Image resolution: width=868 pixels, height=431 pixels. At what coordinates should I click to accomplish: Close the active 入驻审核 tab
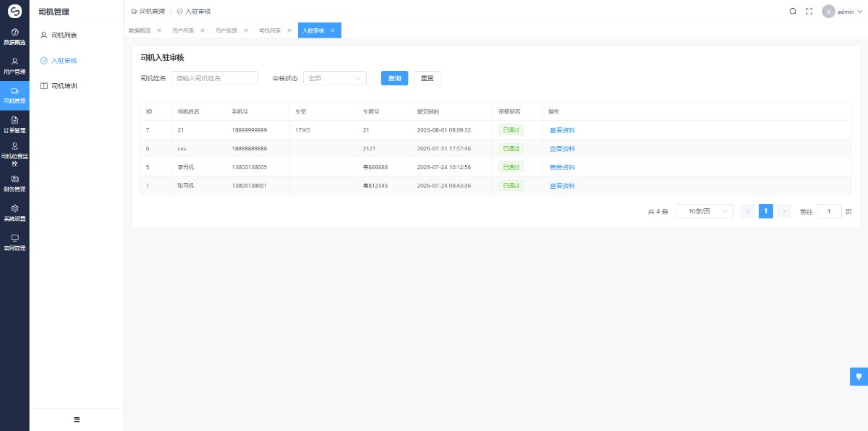(333, 30)
